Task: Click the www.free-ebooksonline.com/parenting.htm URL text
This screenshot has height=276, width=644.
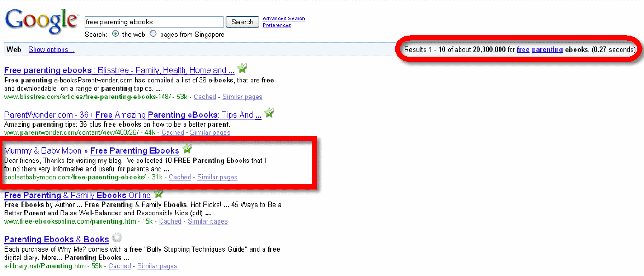Action: (x=70, y=221)
